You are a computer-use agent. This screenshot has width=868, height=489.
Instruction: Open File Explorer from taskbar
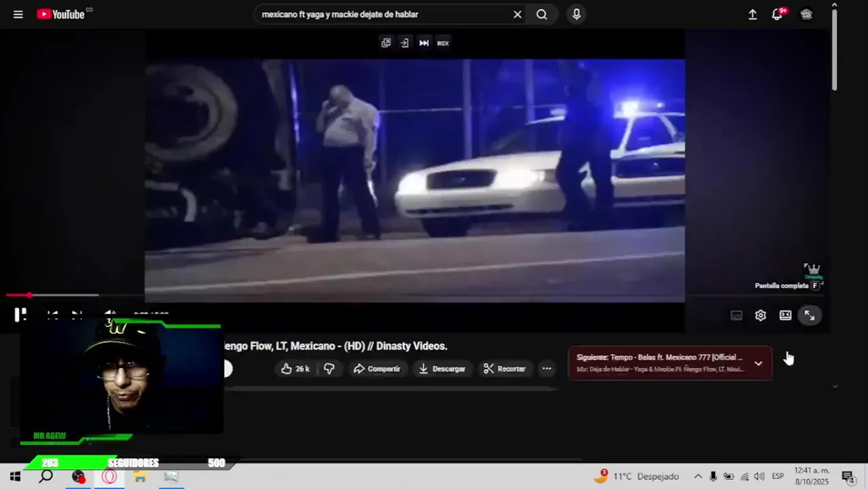(140, 477)
